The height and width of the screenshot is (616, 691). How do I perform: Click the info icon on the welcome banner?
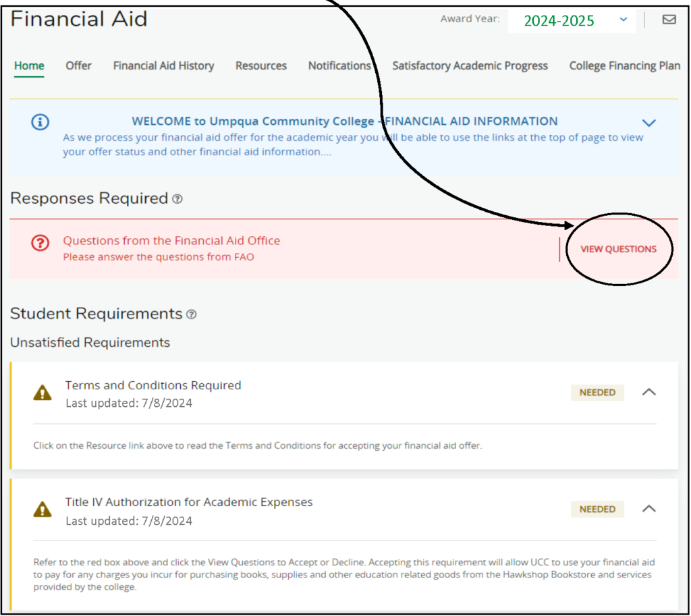(40, 122)
